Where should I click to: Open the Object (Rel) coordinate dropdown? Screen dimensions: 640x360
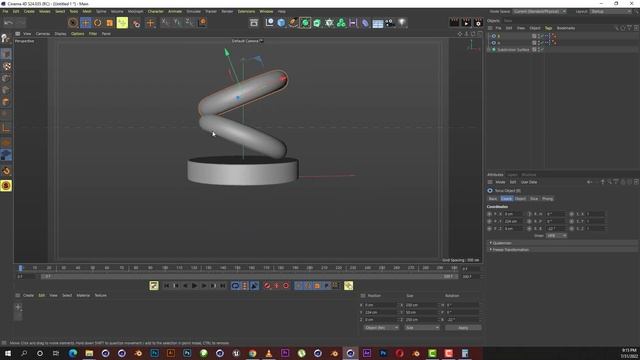point(381,328)
